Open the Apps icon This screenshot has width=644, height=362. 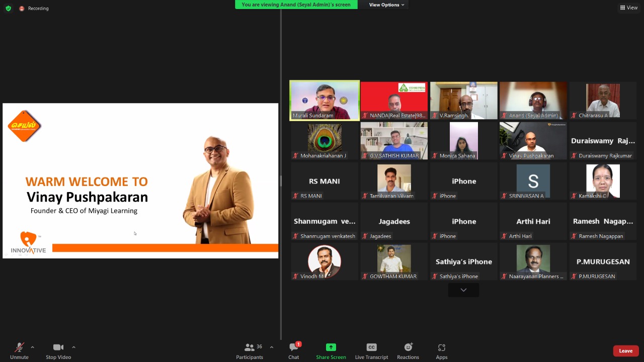(442, 347)
